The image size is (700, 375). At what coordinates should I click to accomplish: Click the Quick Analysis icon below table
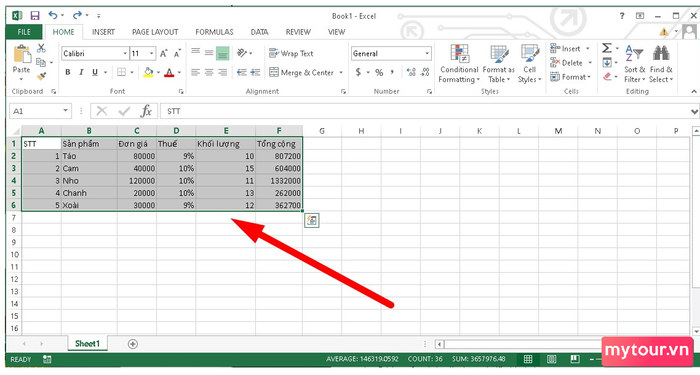coord(312,220)
